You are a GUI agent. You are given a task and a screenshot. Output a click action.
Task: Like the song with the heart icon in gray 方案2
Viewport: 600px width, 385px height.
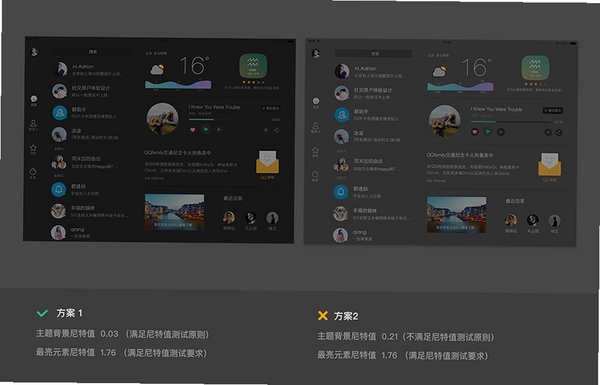pos(474,132)
